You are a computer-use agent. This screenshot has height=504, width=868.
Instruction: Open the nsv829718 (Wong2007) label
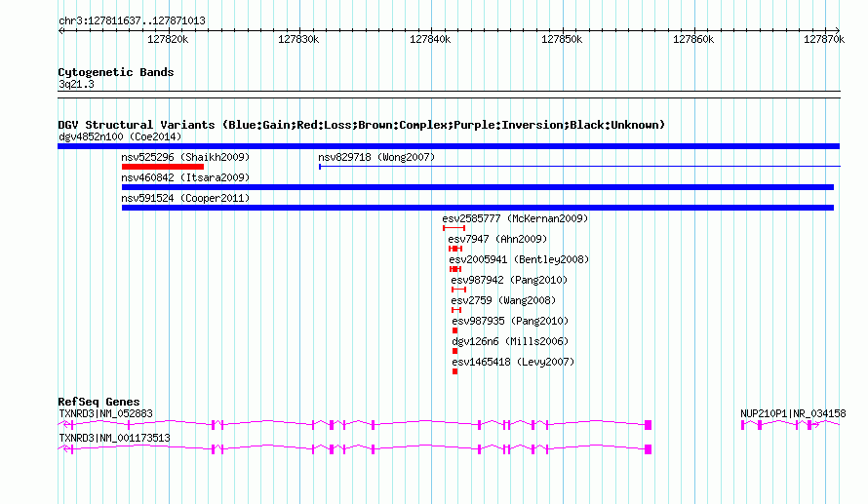pos(377,157)
